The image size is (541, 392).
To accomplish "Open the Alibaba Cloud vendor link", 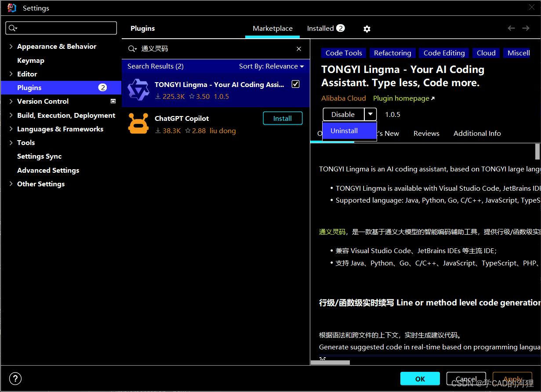I will pos(344,98).
